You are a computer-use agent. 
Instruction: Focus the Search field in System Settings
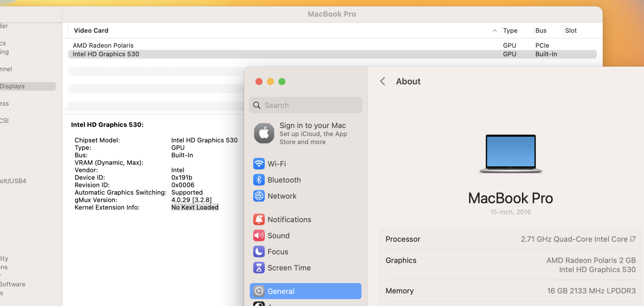pos(306,105)
